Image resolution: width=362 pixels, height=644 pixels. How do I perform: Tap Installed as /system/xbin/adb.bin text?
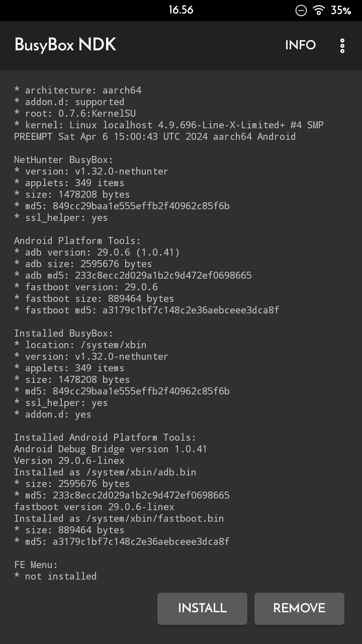105,472
